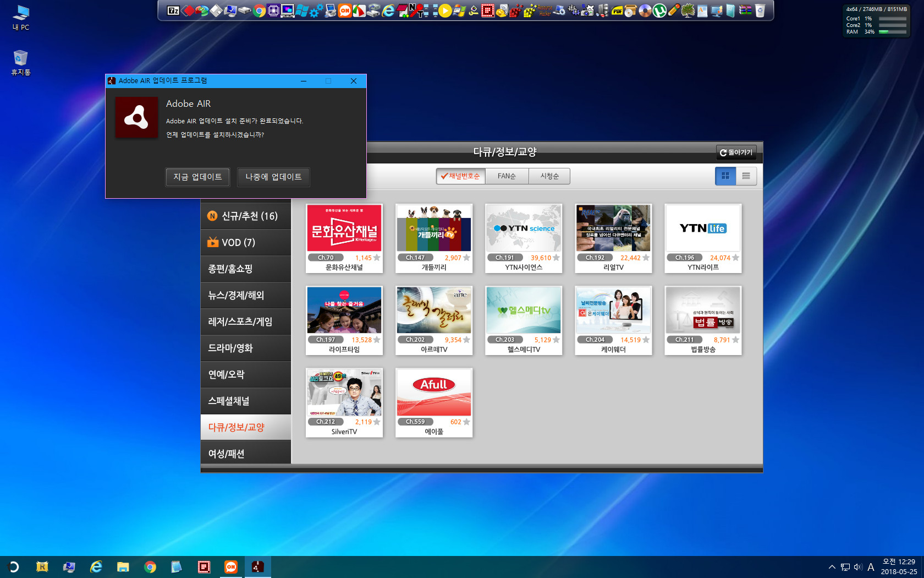Open Resource Hacker from the dock
924x578 pixels.
pyautogui.click(x=544, y=10)
